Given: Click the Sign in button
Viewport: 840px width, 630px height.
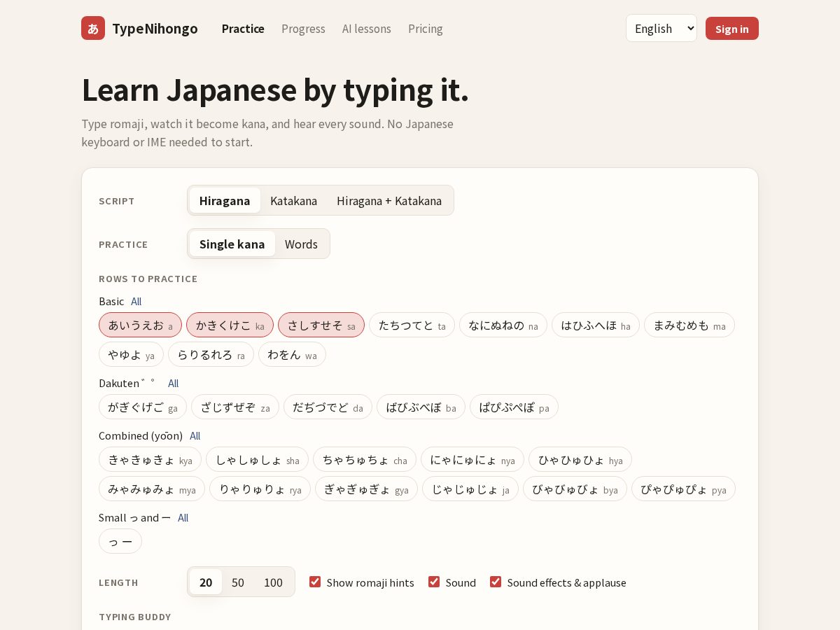Looking at the screenshot, I should [x=732, y=29].
